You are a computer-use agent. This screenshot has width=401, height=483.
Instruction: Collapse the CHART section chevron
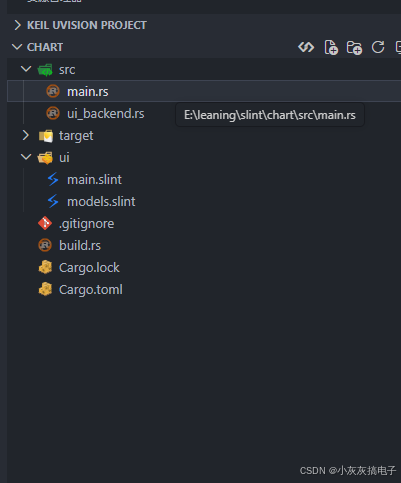click(17, 47)
